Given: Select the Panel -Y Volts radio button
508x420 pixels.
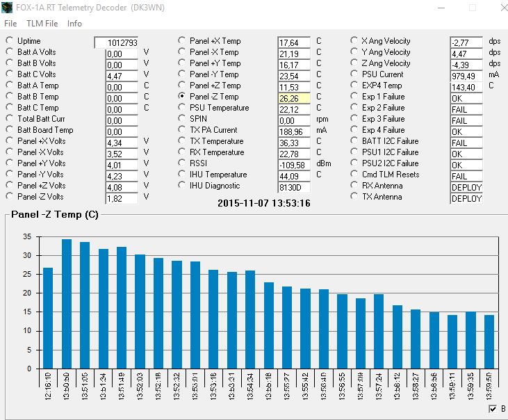Looking at the screenshot, I should point(10,174).
